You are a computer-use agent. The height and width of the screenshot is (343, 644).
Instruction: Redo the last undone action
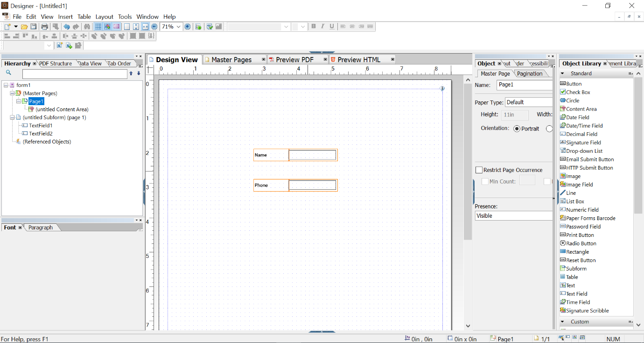click(76, 27)
